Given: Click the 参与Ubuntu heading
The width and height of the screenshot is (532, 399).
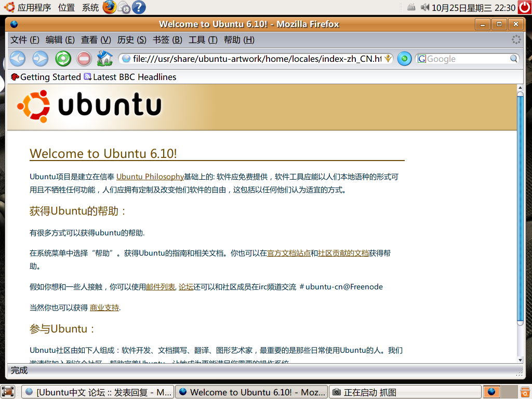Looking at the screenshot, I should coord(62,329).
